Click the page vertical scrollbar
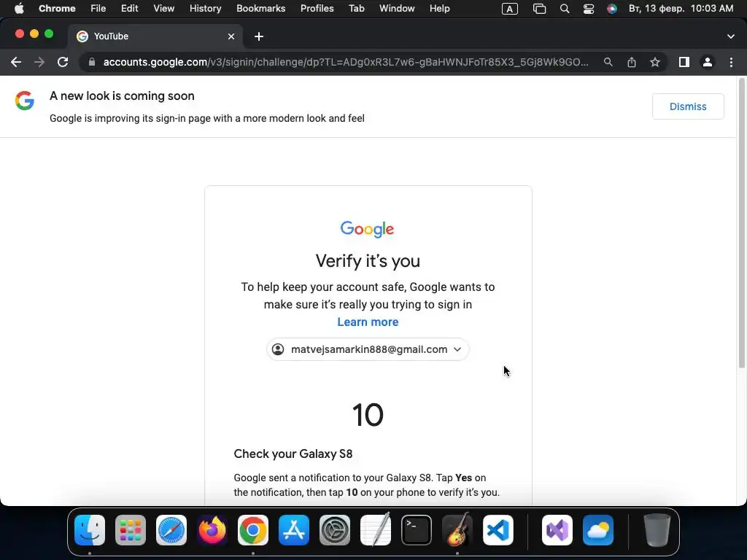 tap(741, 224)
